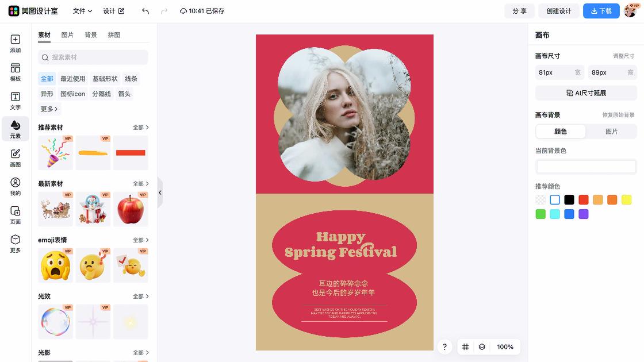Click the AI尺寸延展 button
The image size is (644, 362).
tap(586, 93)
